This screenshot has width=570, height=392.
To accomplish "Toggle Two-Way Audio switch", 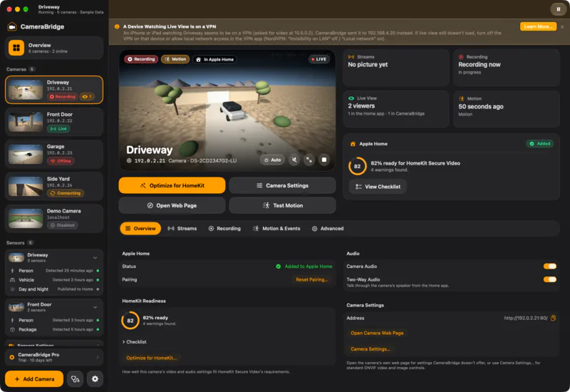I will point(550,279).
